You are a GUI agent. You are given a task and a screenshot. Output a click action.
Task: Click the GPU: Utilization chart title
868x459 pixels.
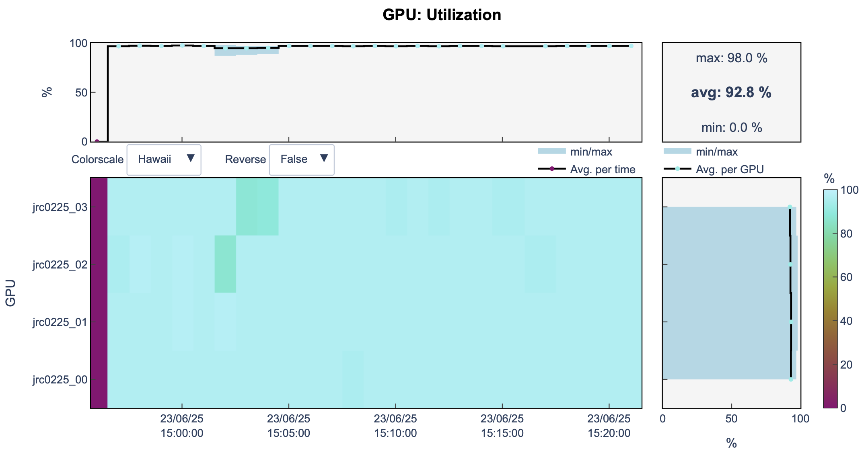(x=442, y=15)
